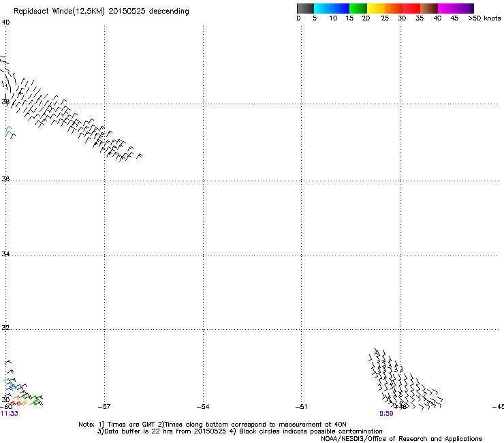Click the '34' latitude axis label
504x443 pixels.
(5, 254)
